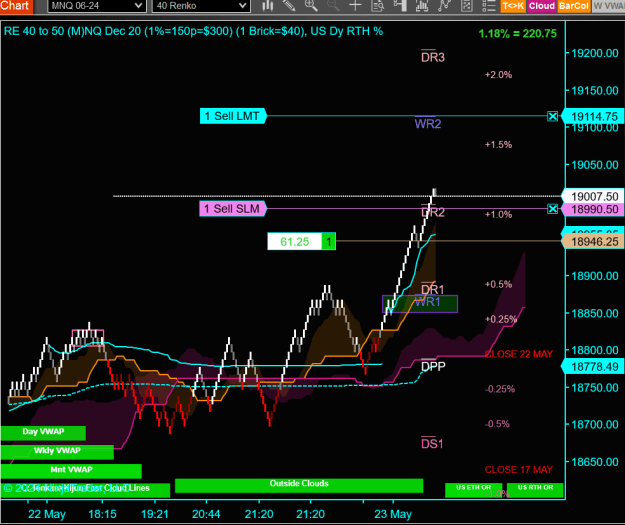Click the zoom in magnifier icon
The height and width of the screenshot is (525, 625).
[x=311, y=6]
